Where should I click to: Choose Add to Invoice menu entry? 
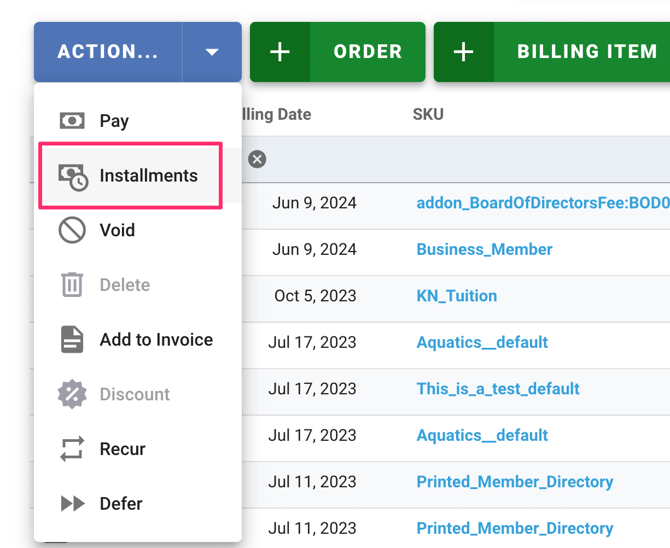[x=156, y=340]
